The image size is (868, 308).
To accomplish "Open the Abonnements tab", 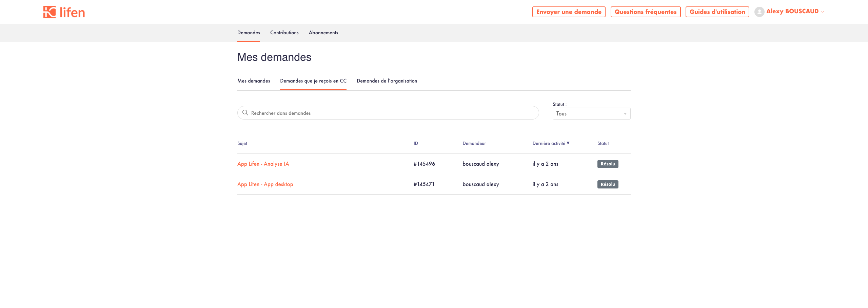I will tap(323, 33).
